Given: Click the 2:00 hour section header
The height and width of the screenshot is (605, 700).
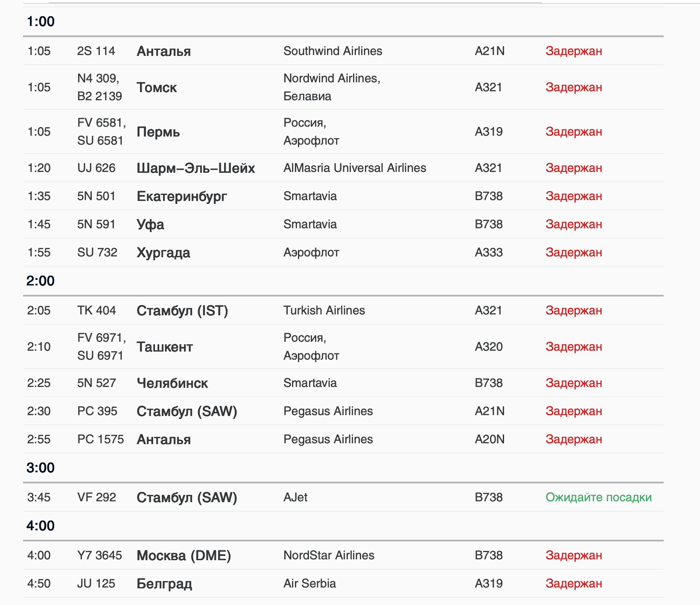Looking at the screenshot, I should (x=41, y=281).
